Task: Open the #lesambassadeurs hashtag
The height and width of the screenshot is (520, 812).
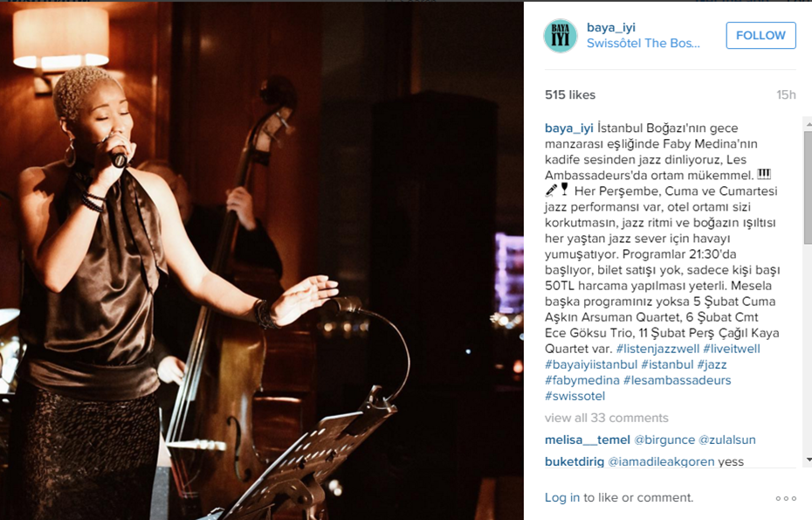Action: click(x=678, y=380)
